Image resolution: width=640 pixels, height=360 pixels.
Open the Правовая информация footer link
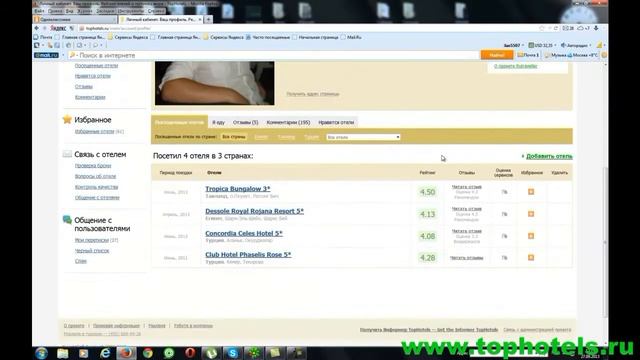pyautogui.click(x=116, y=326)
